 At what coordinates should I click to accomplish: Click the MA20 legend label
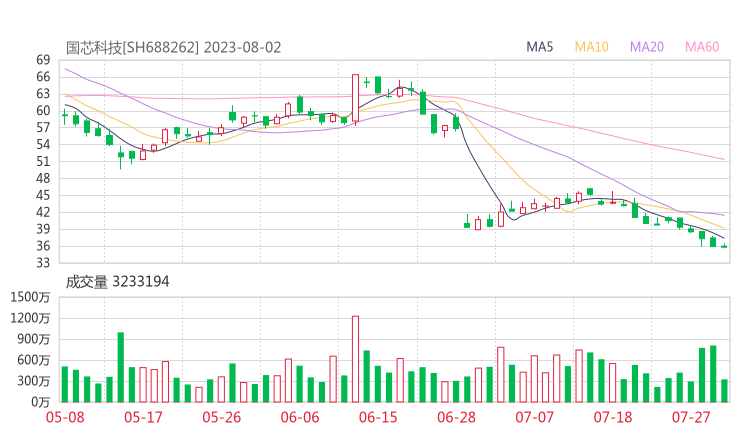647,47
